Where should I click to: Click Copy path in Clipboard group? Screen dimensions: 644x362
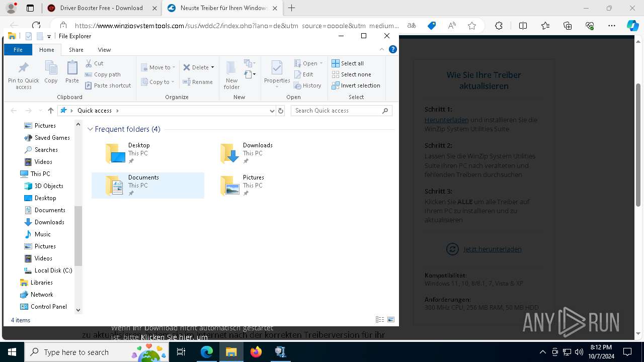pyautogui.click(x=103, y=74)
